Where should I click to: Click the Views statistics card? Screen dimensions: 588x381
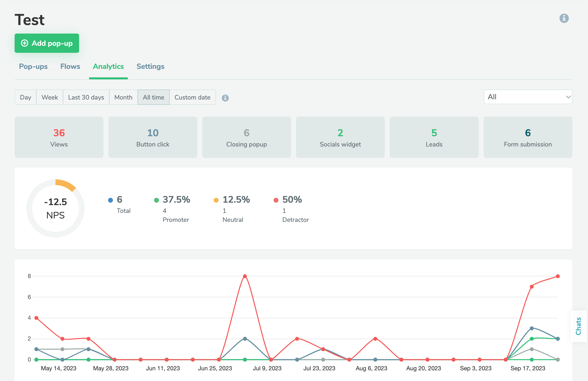tap(59, 137)
